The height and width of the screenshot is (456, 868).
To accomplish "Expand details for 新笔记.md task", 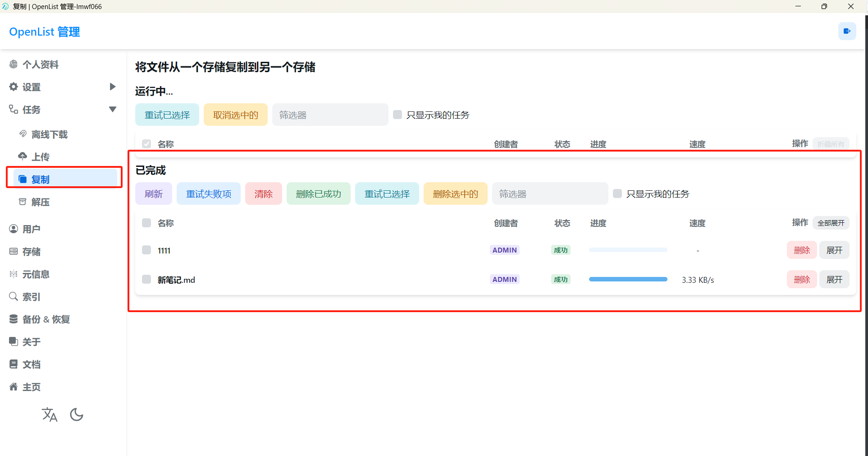I will pyautogui.click(x=834, y=279).
